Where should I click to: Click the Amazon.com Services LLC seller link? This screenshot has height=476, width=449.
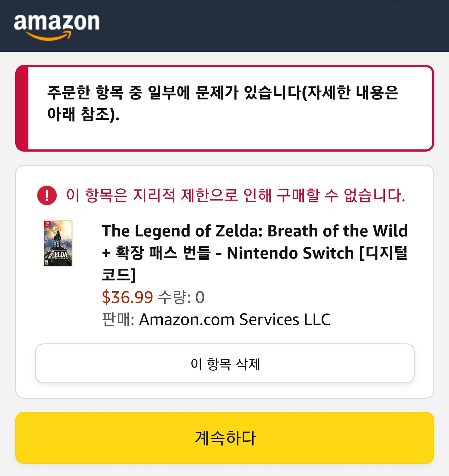pos(234,319)
